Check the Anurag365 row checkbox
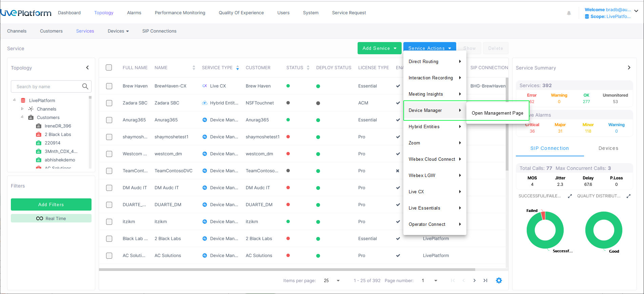The width and height of the screenshot is (644, 294). [109, 120]
